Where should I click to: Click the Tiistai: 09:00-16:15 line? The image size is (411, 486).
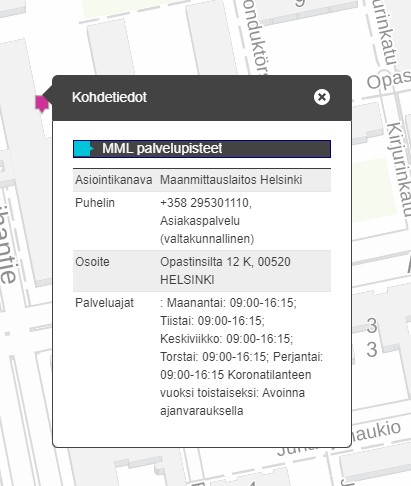[212, 321]
